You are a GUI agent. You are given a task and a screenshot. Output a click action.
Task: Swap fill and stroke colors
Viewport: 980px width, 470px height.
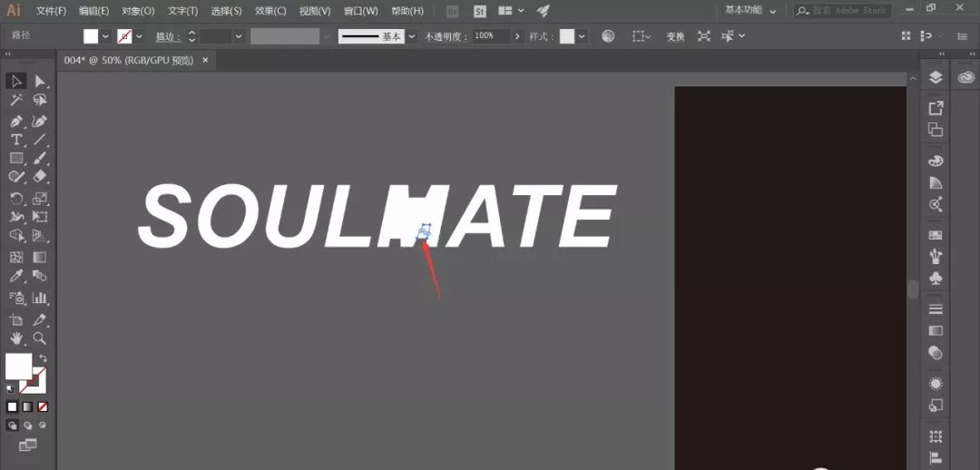pos(43,359)
